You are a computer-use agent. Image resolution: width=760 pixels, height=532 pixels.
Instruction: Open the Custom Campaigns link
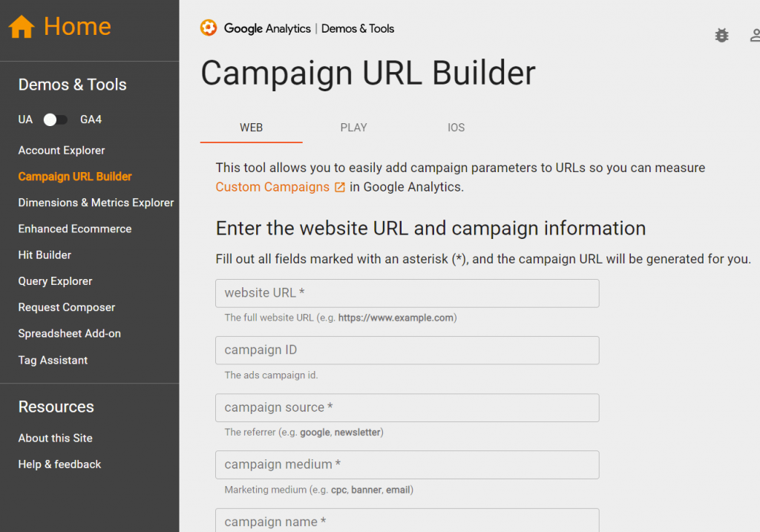coord(272,187)
